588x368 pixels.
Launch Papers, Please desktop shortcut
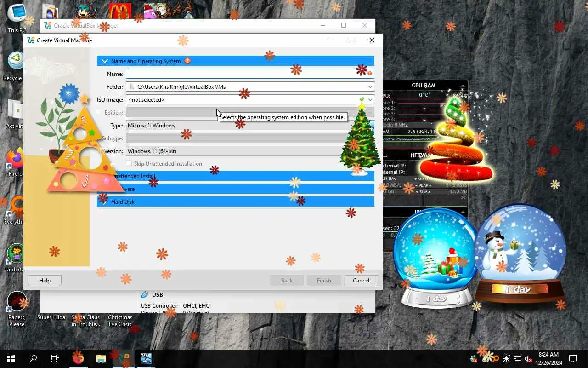coord(17,308)
